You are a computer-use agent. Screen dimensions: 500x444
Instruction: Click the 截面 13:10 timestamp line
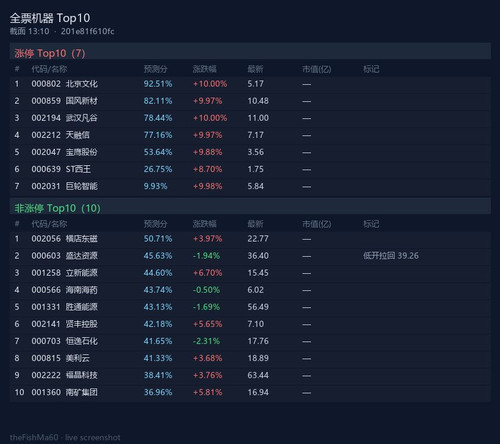(62, 31)
